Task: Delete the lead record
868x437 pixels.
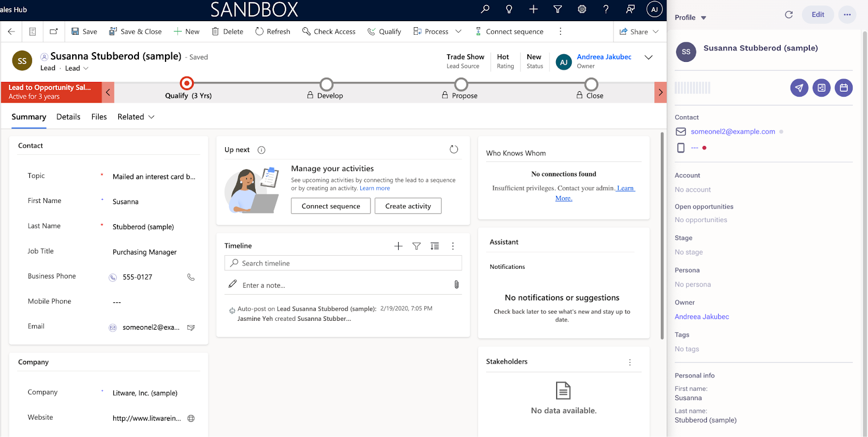Action: tap(227, 31)
